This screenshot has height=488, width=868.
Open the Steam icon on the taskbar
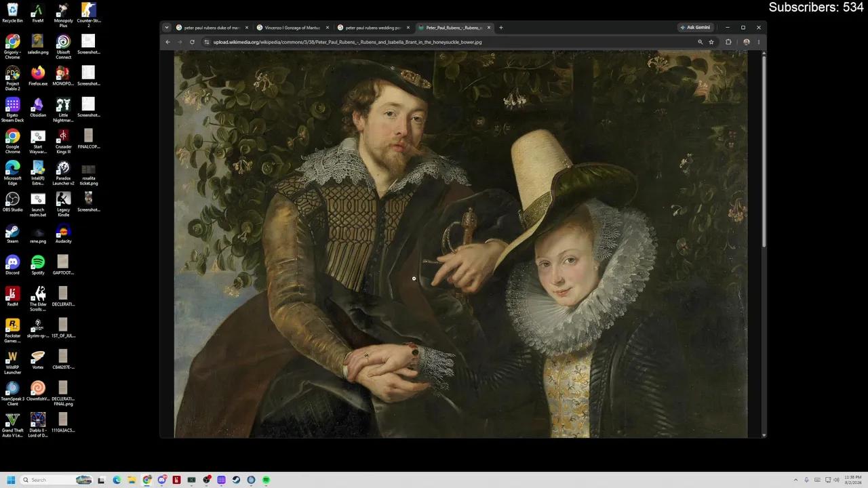236,480
